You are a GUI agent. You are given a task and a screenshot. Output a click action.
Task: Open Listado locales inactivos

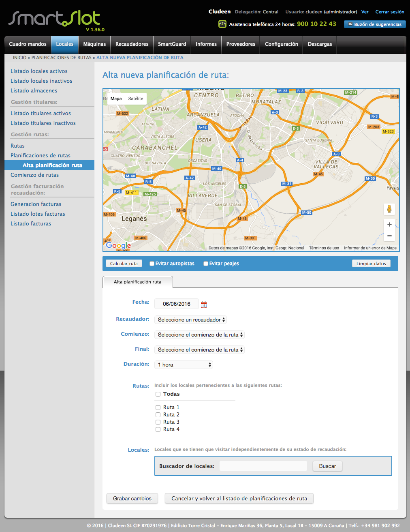click(41, 81)
